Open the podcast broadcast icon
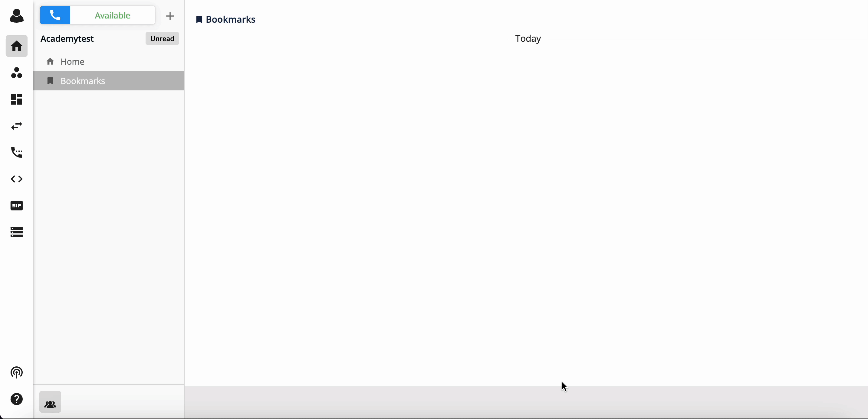The height and width of the screenshot is (419, 868). click(x=17, y=372)
